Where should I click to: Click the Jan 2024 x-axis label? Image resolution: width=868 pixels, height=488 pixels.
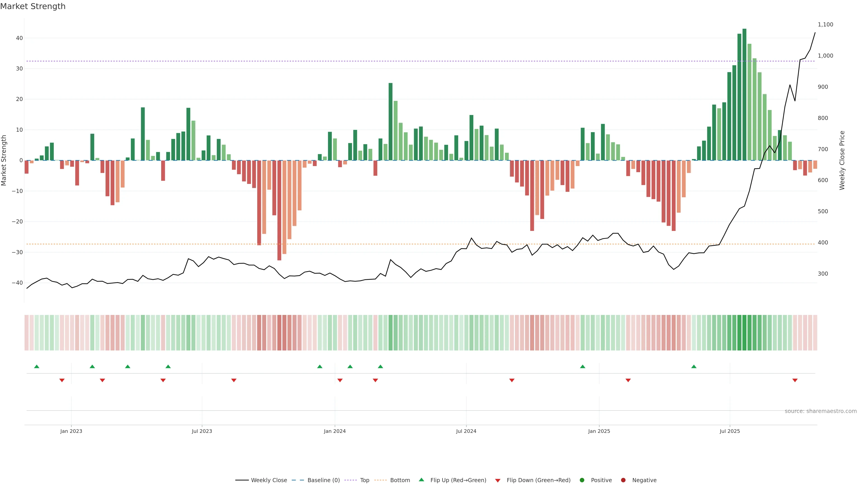(x=335, y=431)
